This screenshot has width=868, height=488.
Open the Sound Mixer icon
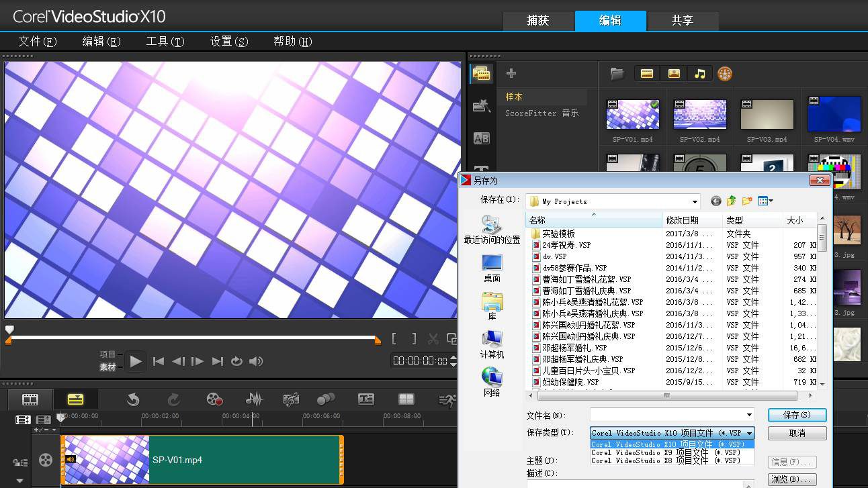click(254, 399)
